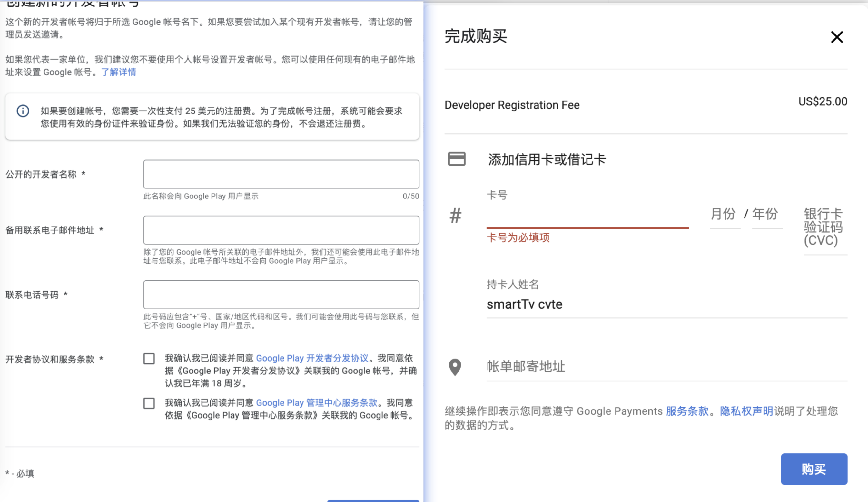Click the info circle icon
868x502 pixels.
[23, 111]
